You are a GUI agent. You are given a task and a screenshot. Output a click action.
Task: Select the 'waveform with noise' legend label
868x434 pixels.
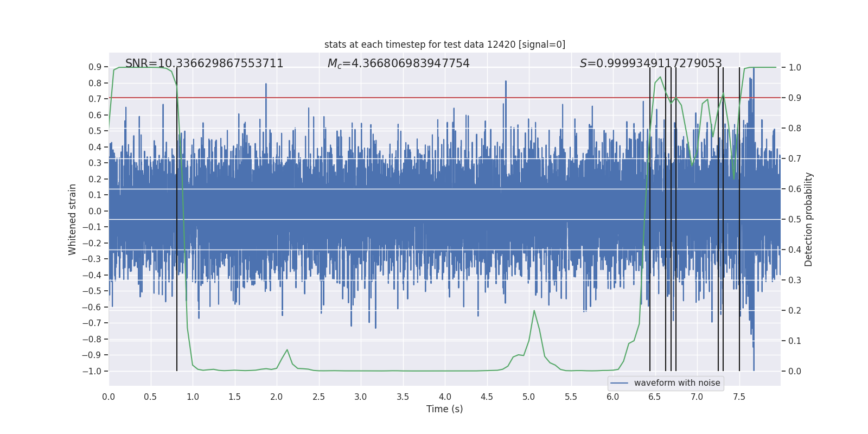677,383
